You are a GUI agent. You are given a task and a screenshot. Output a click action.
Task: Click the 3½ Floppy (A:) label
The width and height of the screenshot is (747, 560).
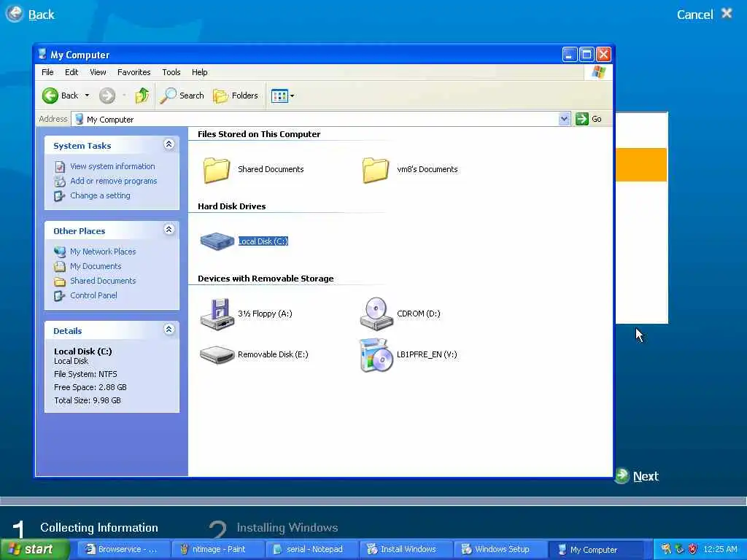tap(265, 314)
